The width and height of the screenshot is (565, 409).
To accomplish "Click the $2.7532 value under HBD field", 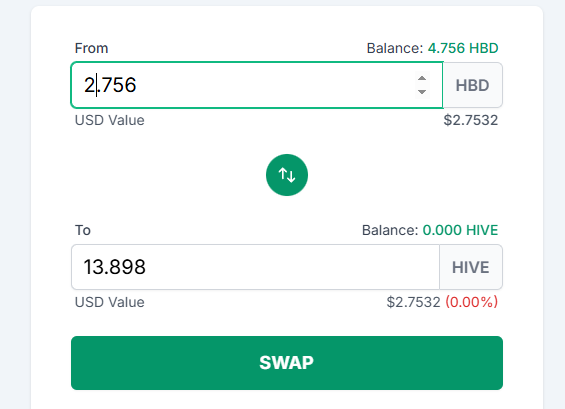I will click(x=471, y=120).
